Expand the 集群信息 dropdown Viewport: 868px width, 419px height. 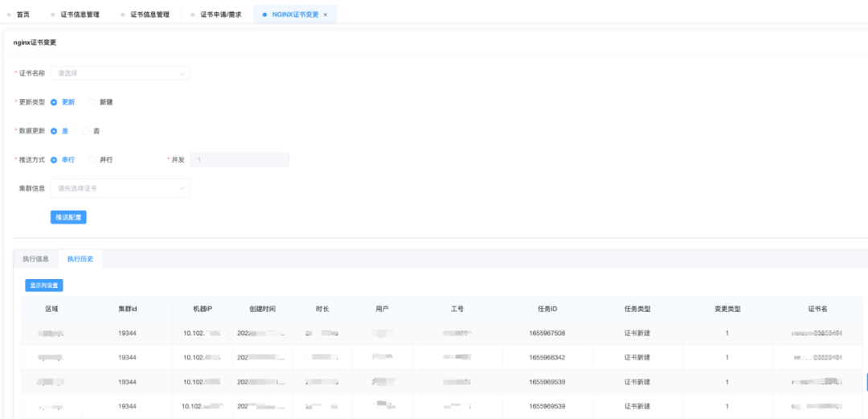[x=120, y=188]
